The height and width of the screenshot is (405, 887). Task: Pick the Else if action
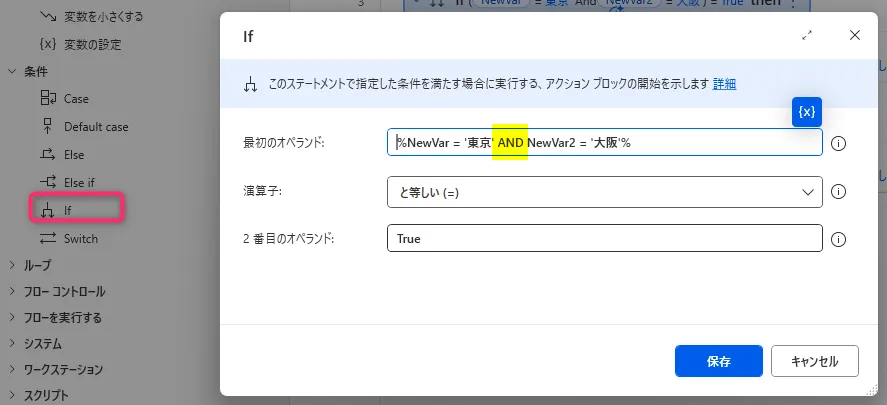click(x=80, y=183)
